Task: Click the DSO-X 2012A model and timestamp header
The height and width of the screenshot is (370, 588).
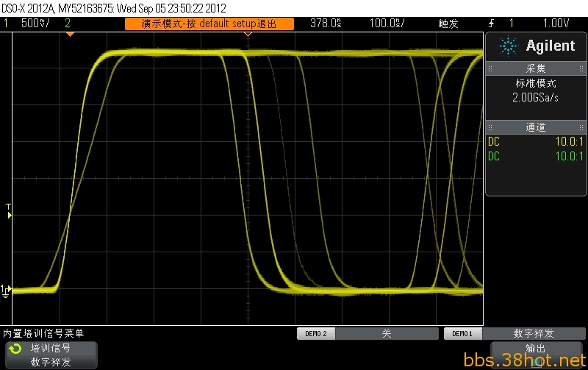Action: pos(114,8)
